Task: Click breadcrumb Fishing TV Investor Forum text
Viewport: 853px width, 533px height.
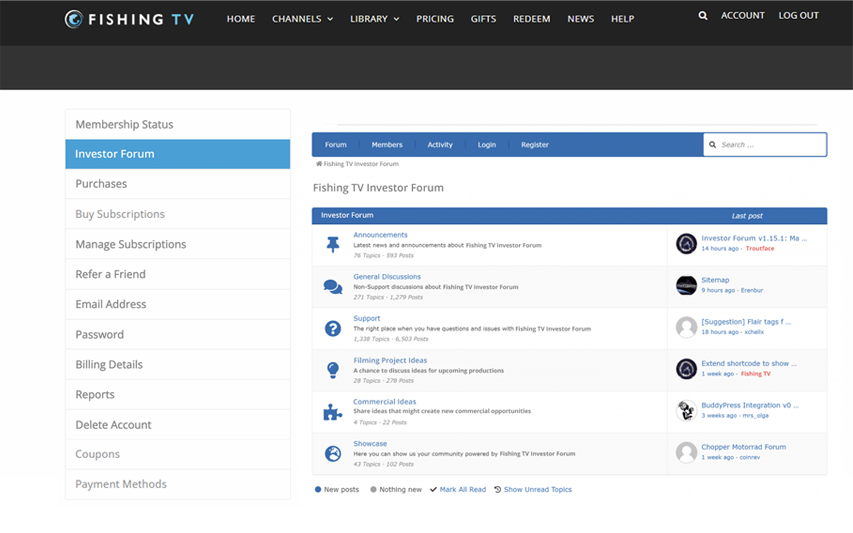Action: pos(361,164)
